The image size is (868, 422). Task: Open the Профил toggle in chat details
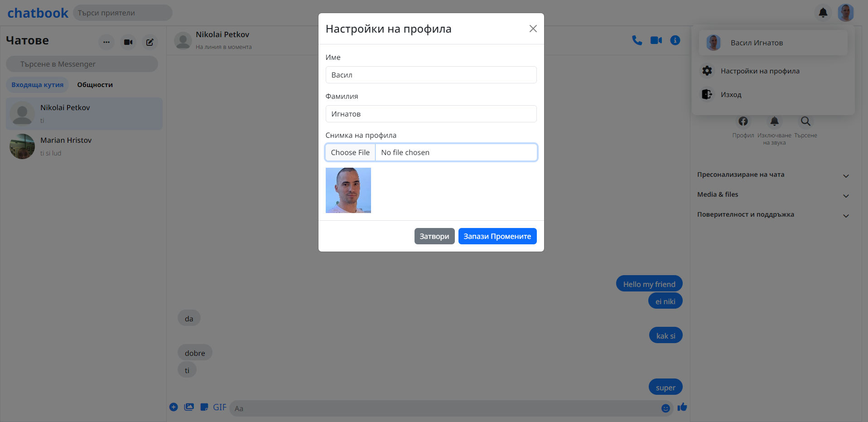[743, 121]
